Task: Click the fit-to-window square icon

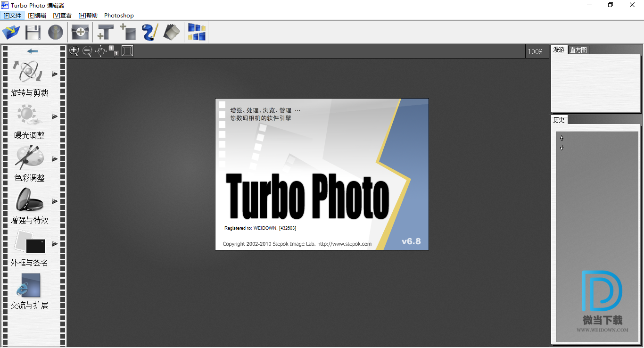Action: click(x=127, y=51)
